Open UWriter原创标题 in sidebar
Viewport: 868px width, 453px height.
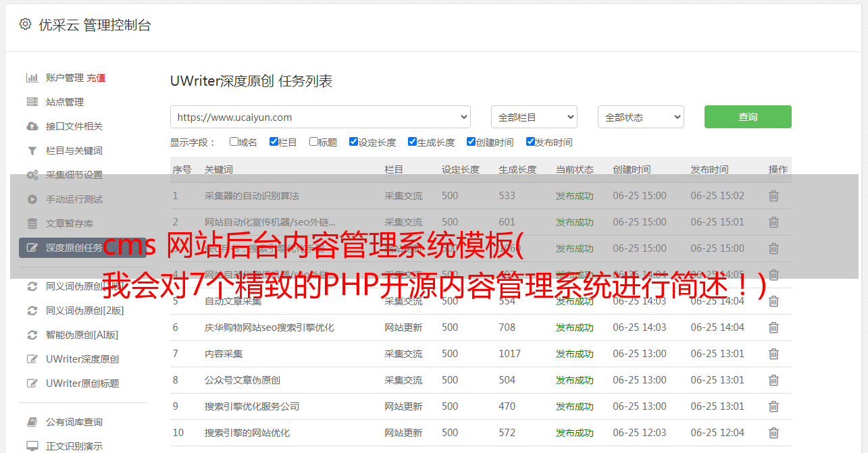pyautogui.click(x=82, y=383)
